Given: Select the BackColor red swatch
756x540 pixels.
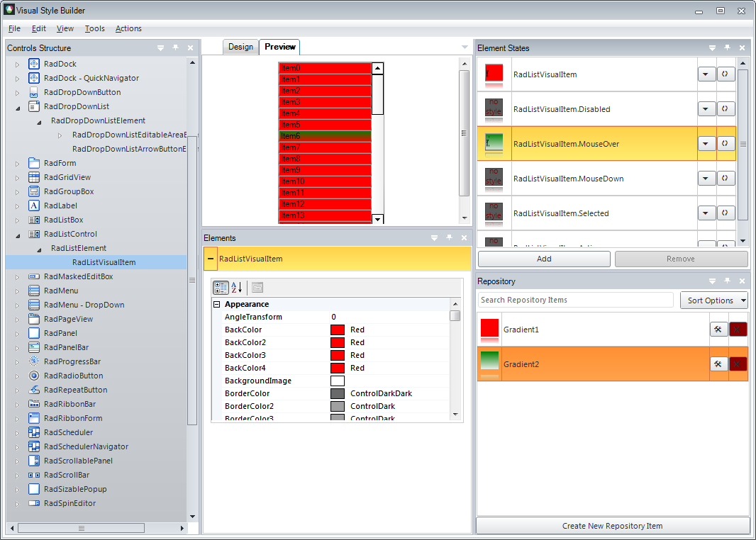Looking at the screenshot, I should pos(338,330).
